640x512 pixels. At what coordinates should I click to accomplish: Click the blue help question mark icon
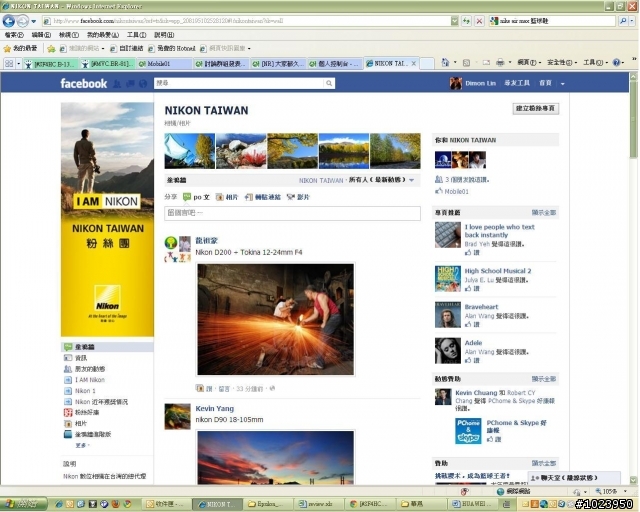pyautogui.click(x=616, y=62)
